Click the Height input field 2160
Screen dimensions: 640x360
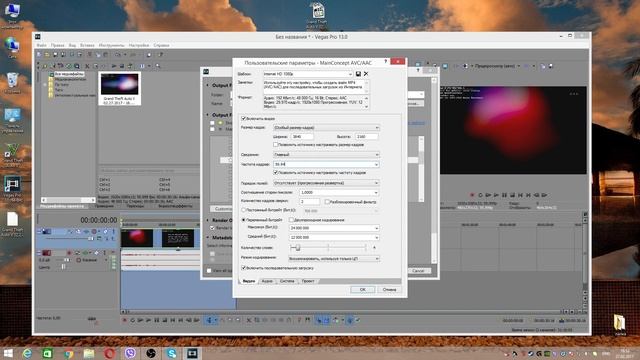tap(367, 136)
